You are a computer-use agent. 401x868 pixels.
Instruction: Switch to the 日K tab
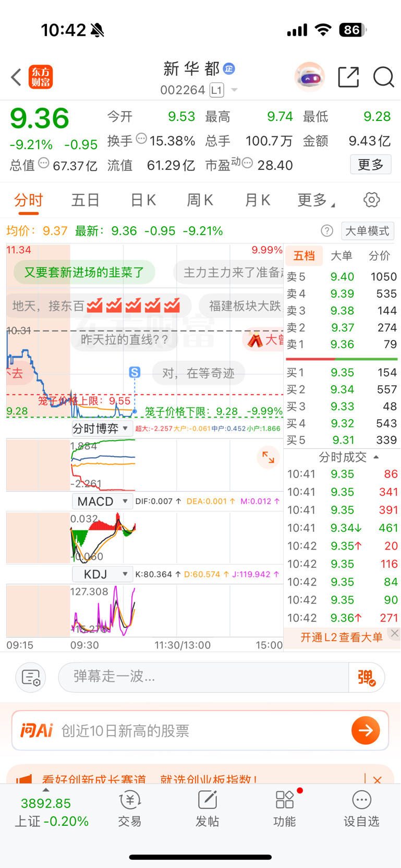(x=143, y=200)
